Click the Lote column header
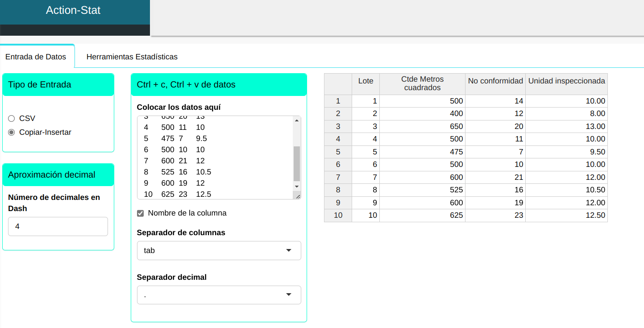This screenshot has width=644, height=328. [366, 81]
